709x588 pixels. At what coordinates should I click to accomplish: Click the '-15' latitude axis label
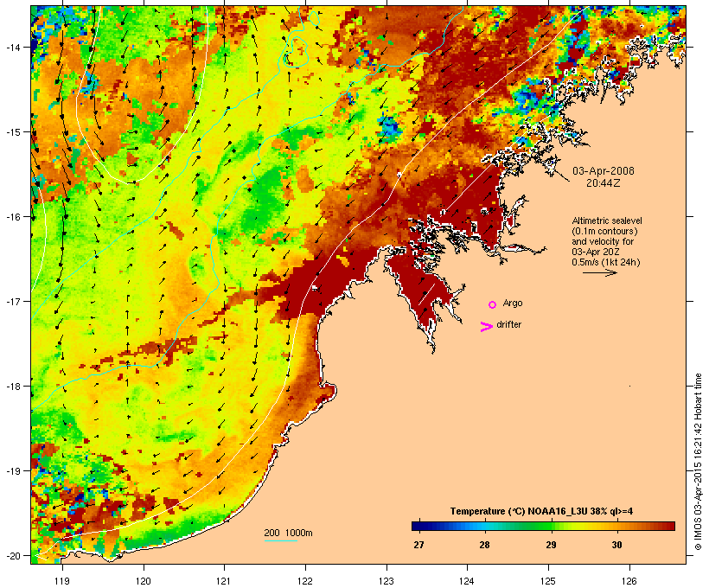pyautogui.click(x=13, y=132)
